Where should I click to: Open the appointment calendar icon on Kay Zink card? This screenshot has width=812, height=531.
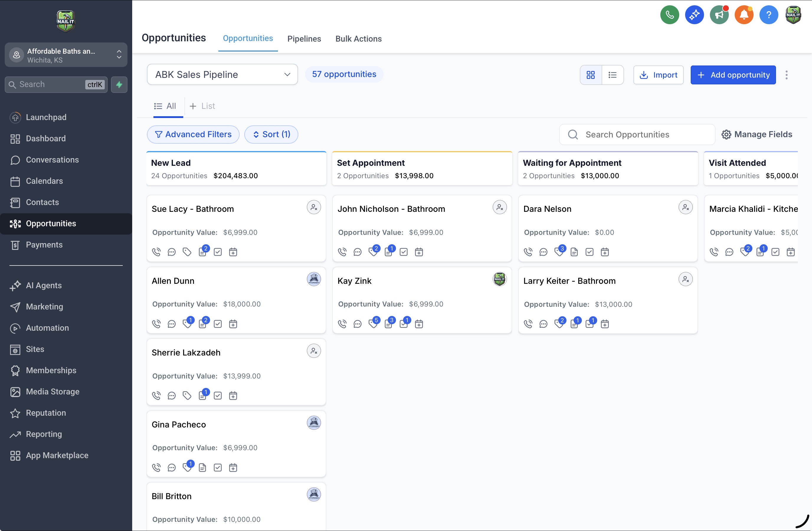point(419,324)
